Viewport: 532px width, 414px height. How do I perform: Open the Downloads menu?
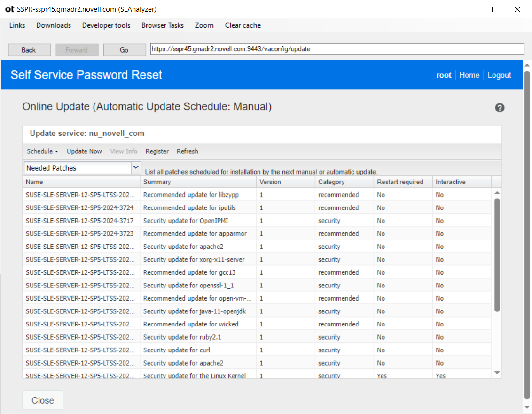[54, 25]
